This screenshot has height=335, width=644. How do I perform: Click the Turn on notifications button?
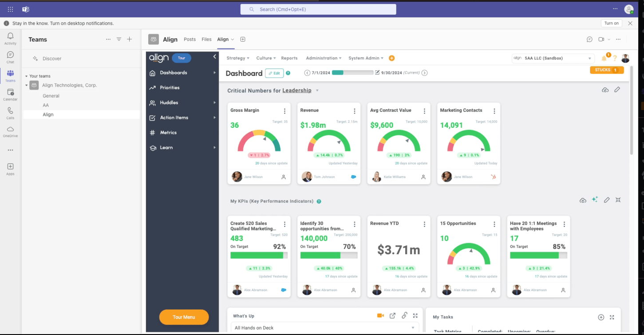[611, 24]
